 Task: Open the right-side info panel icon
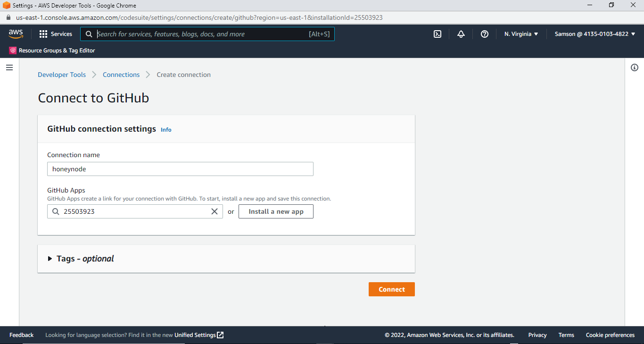point(634,67)
